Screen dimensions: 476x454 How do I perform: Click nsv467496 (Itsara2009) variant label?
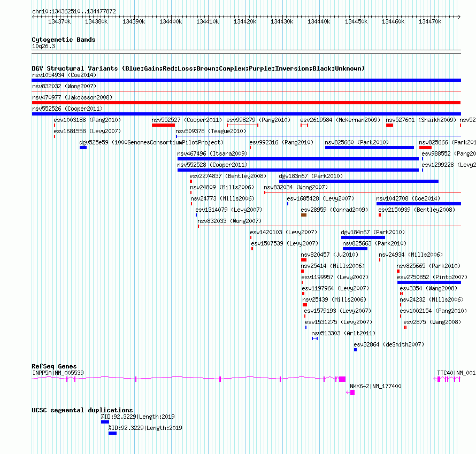pyautogui.click(x=212, y=153)
